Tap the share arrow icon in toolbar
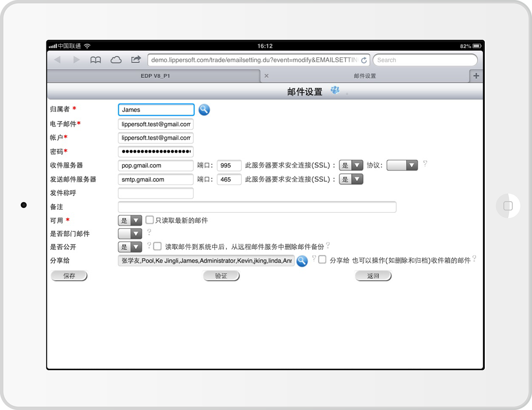 coord(136,60)
